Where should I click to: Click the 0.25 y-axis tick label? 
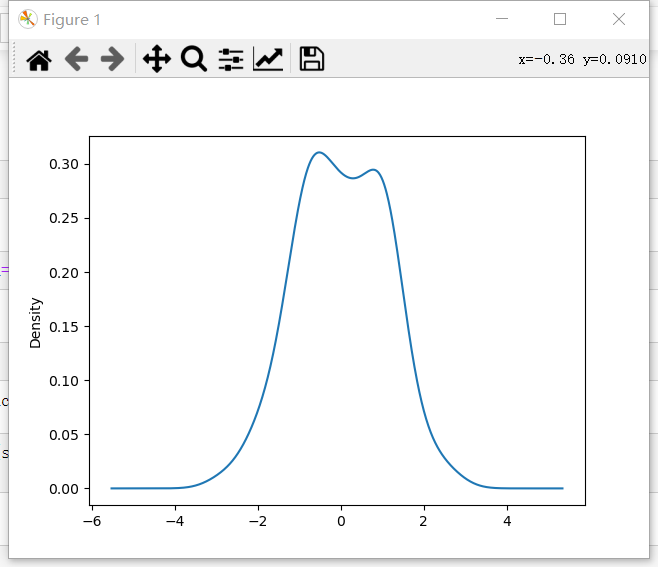64,218
